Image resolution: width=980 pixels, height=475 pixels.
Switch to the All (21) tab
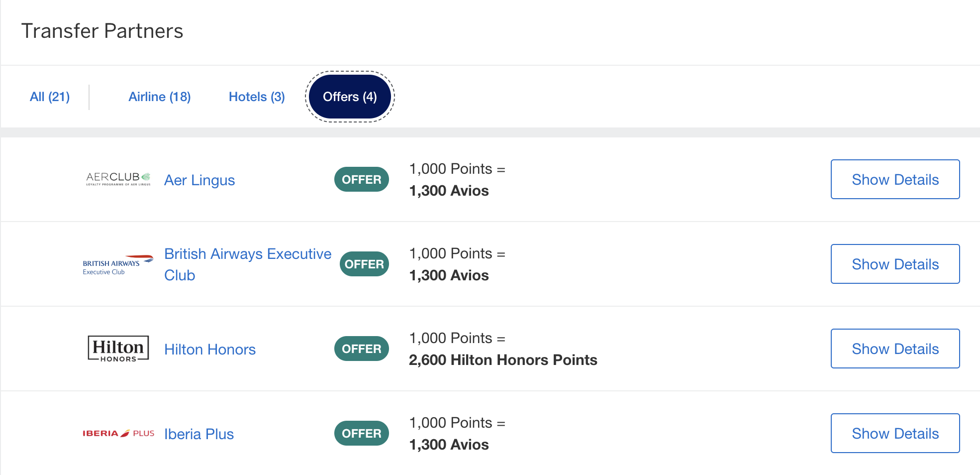tap(50, 97)
